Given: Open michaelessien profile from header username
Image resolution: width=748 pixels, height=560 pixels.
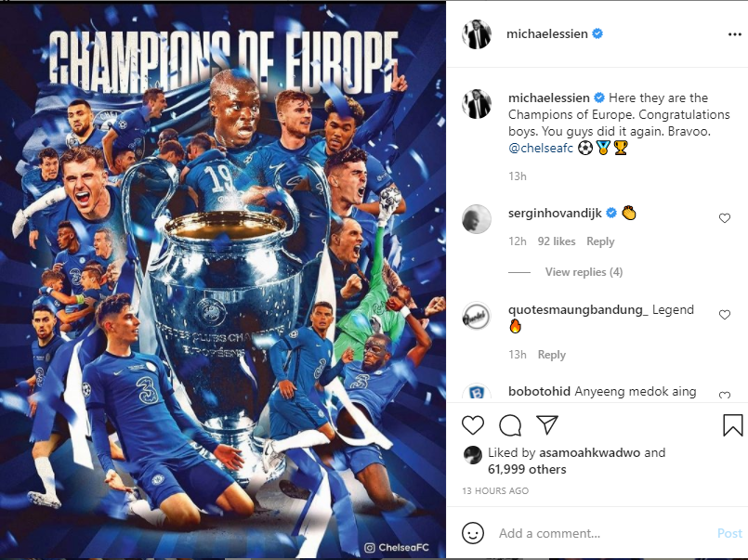Looking at the screenshot, I should [546, 33].
